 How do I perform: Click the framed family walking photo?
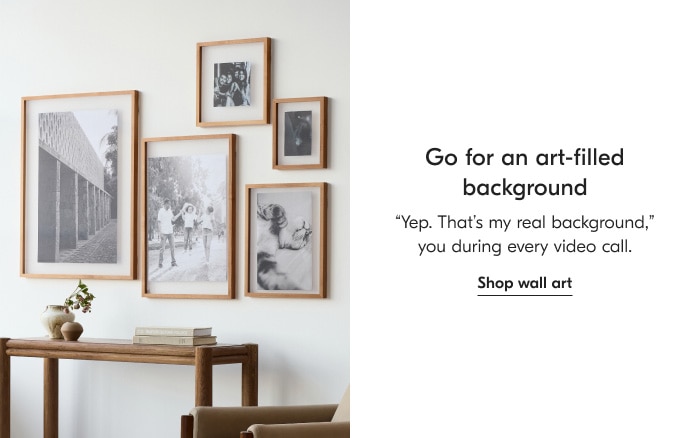[188, 217]
